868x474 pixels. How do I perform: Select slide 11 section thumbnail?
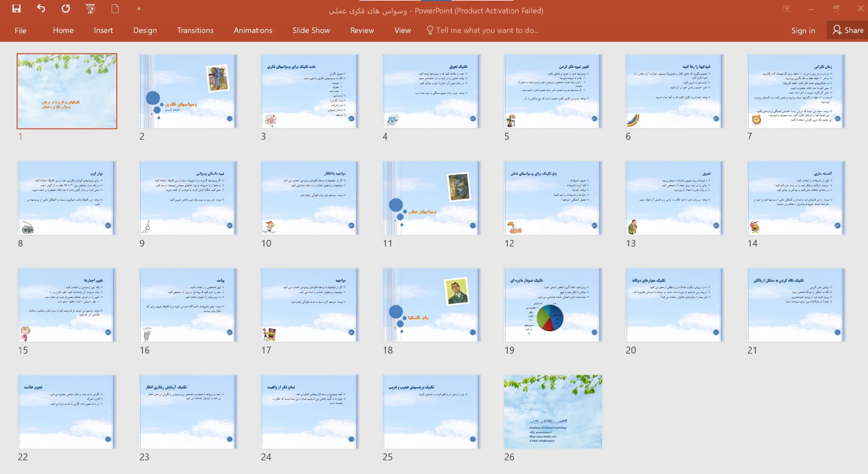[432, 198]
